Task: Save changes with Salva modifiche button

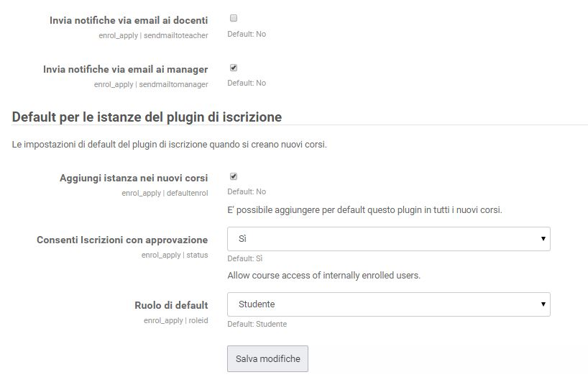Action: (267, 358)
